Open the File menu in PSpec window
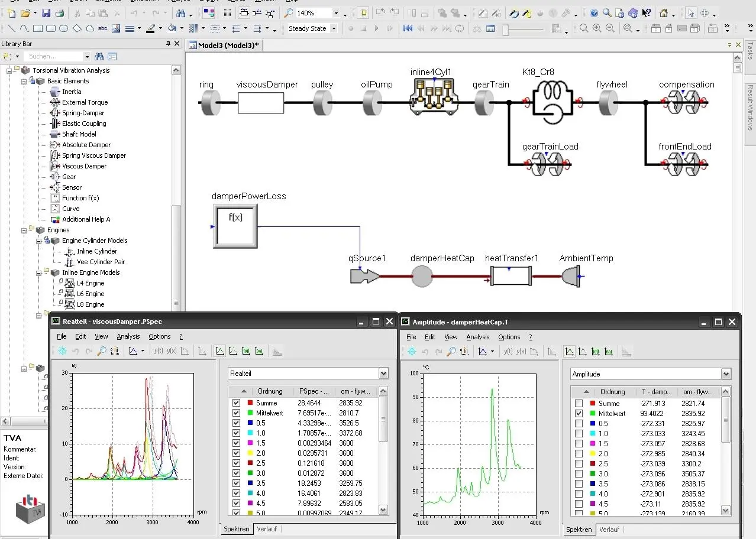756x539 pixels. pyautogui.click(x=62, y=336)
